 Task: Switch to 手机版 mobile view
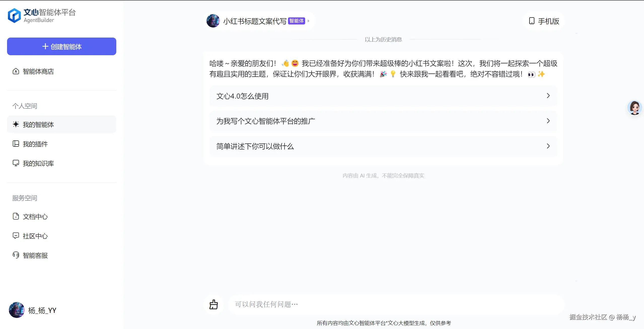coord(544,21)
